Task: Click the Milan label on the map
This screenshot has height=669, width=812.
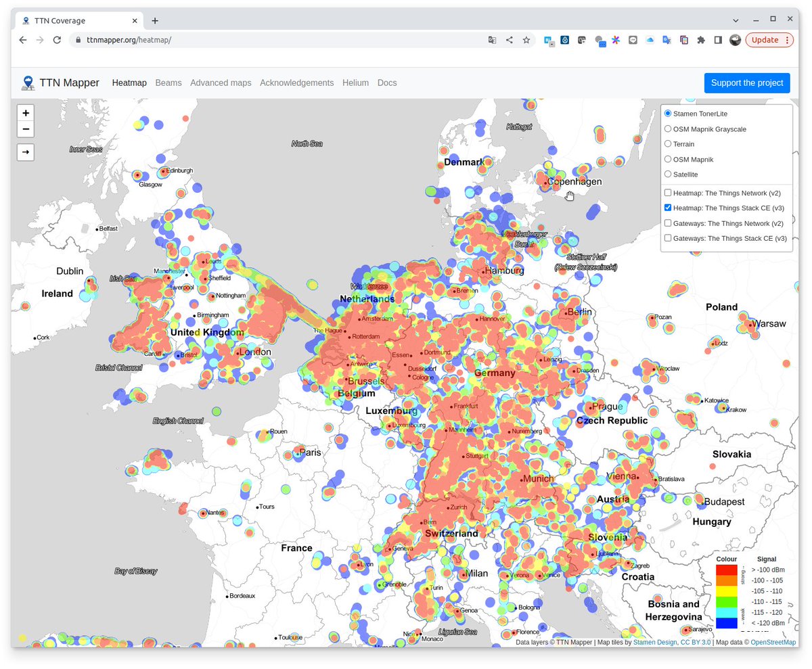Action: [x=476, y=574]
